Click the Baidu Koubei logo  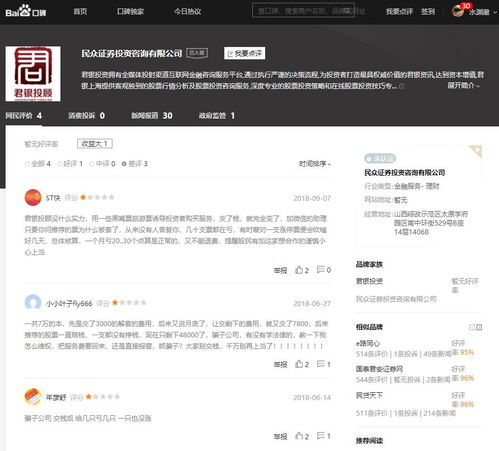26,11
